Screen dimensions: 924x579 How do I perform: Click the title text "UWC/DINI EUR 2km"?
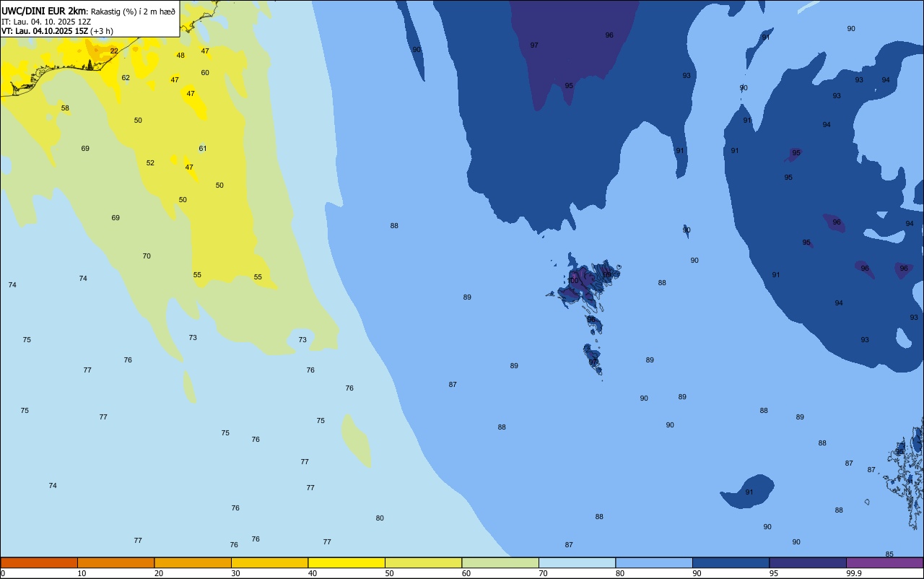pyautogui.click(x=44, y=11)
